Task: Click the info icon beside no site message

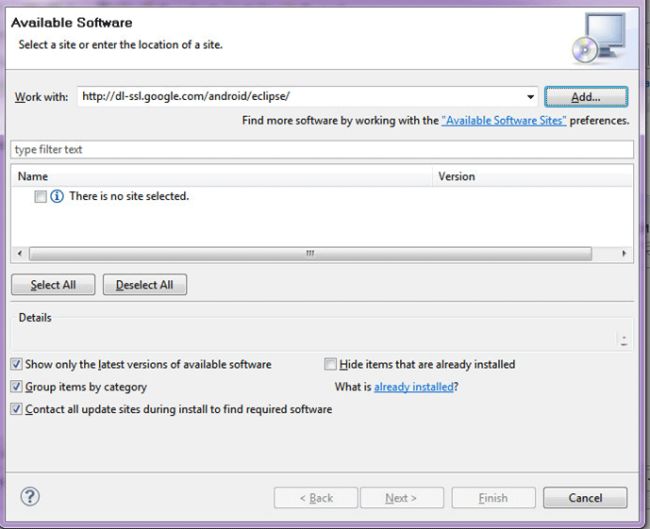Action: pos(57,197)
